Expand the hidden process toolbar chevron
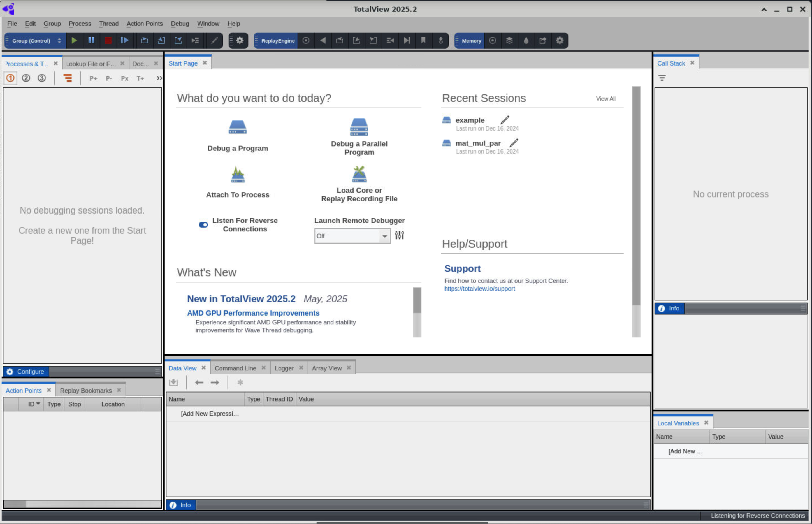The height and width of the screenshot is (524, 812). (159, 78)
